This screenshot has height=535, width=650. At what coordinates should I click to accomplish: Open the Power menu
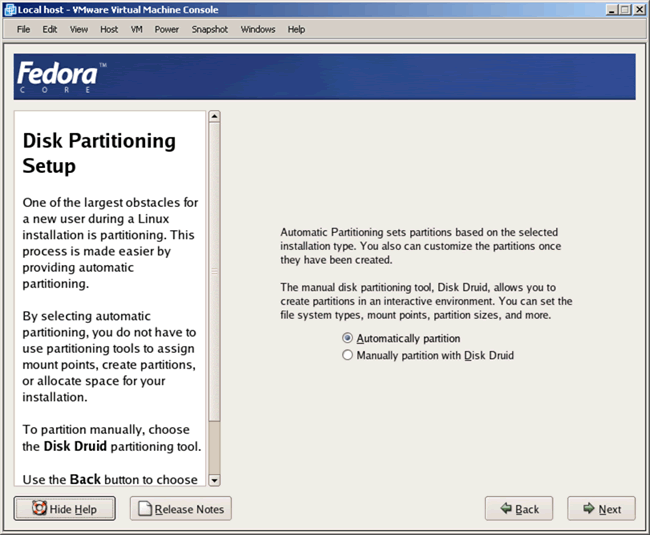coord(167,29)
